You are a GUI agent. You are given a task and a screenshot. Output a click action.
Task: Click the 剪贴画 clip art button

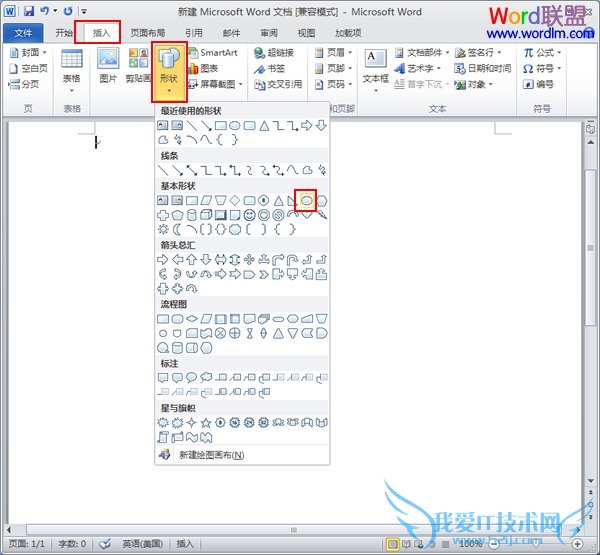click(x=138, y=65)
